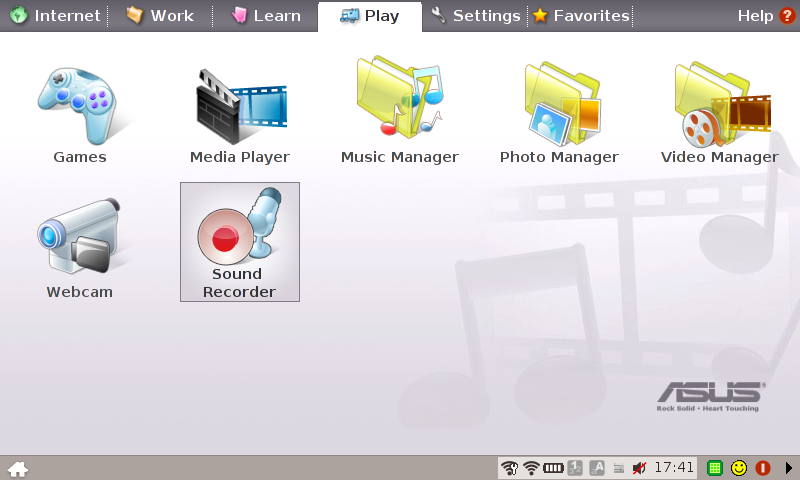Screen dimensions: 800x480
Task: Click the Home icon in taskbar
Action: point(17,469)
